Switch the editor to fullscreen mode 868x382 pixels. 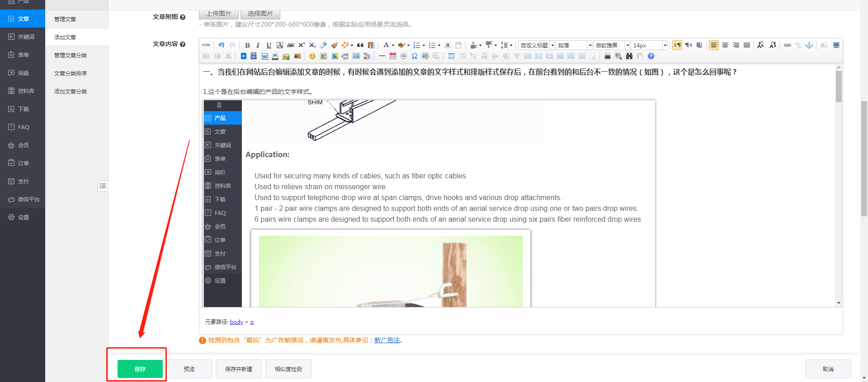[836, 45]
